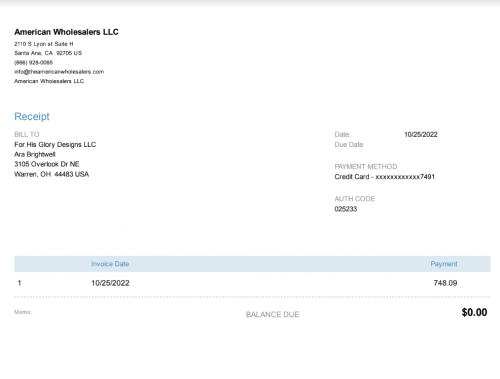Click the Invoice Date column header
Viewport: 500px width, 379px height.
pos(110,264)
